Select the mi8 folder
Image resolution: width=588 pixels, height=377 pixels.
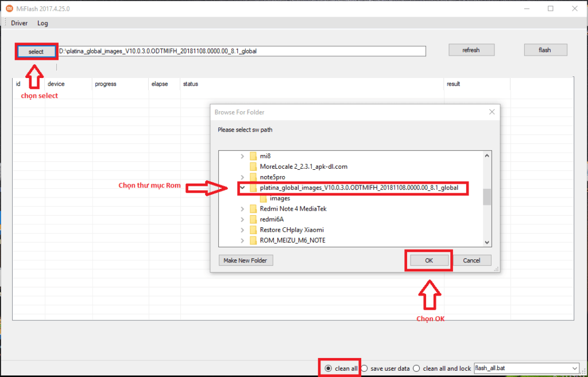(265, 156)
